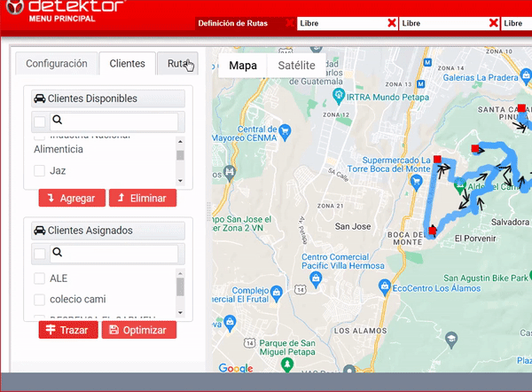Click the Eliminar button

tap(143, 198)
